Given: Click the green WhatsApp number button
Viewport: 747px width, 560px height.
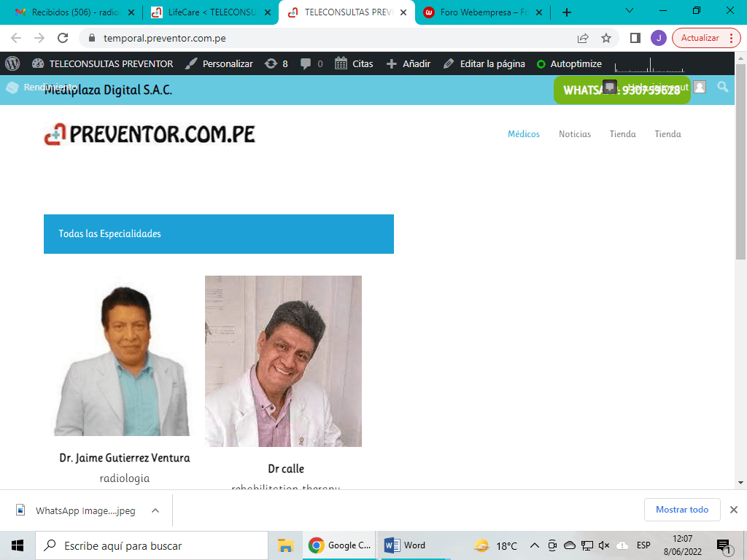Looking at the screenshot, I should (x=622, y=90).
